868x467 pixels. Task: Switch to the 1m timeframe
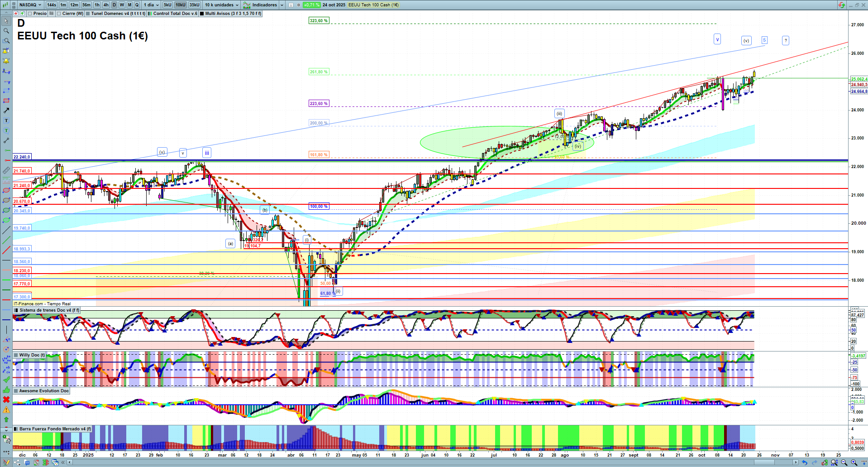pyautogui.click(x=63, y=5)
